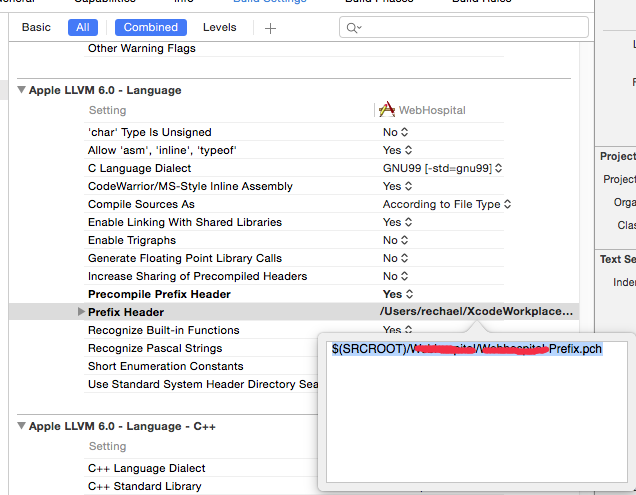Viewport: 636px width, 495px height.
Task: Select CodeWarrior/MS-Style Inline Assembly setting
Action: point(190,186)
